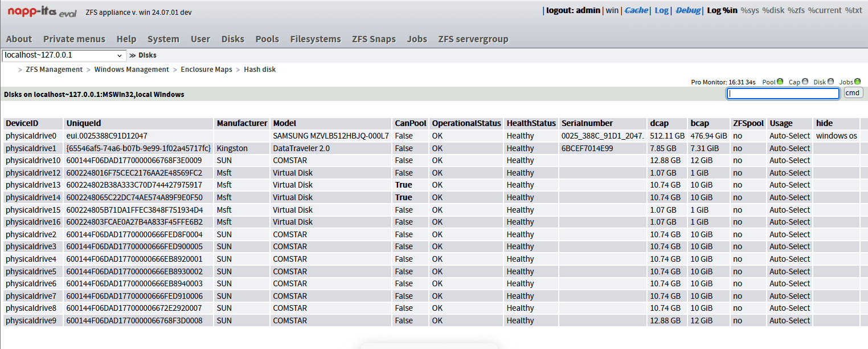868x349 pixels.
Task: Open the Help menu
Action: coord(126,39)
